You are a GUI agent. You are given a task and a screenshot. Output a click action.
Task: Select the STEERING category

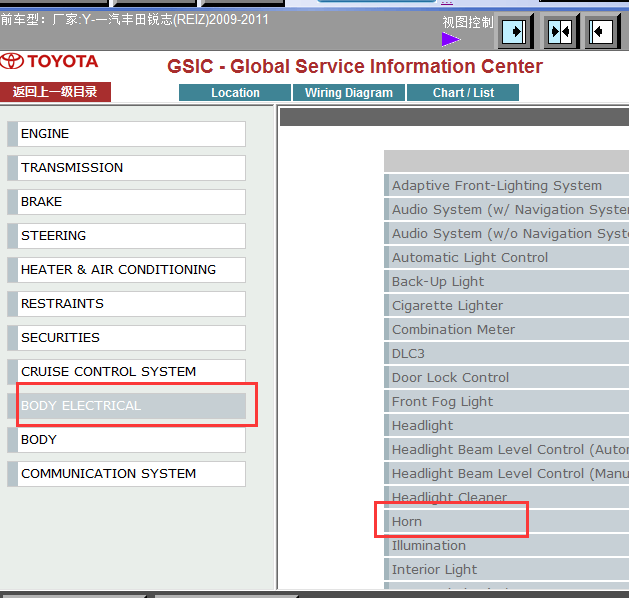tap(127, 236)
